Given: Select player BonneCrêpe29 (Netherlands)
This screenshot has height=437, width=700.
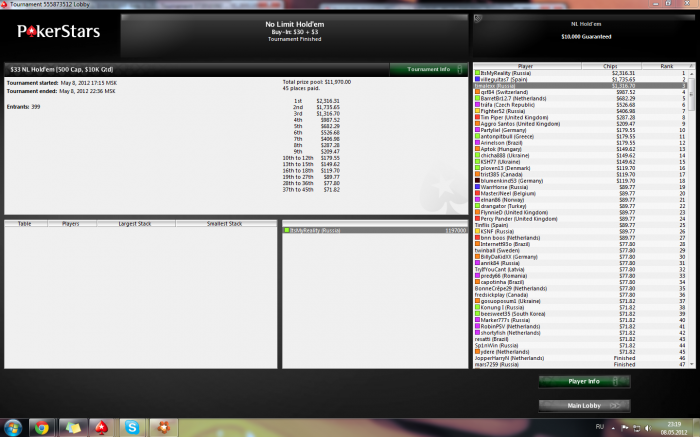Looking at the screenshot, I should 581,288.
